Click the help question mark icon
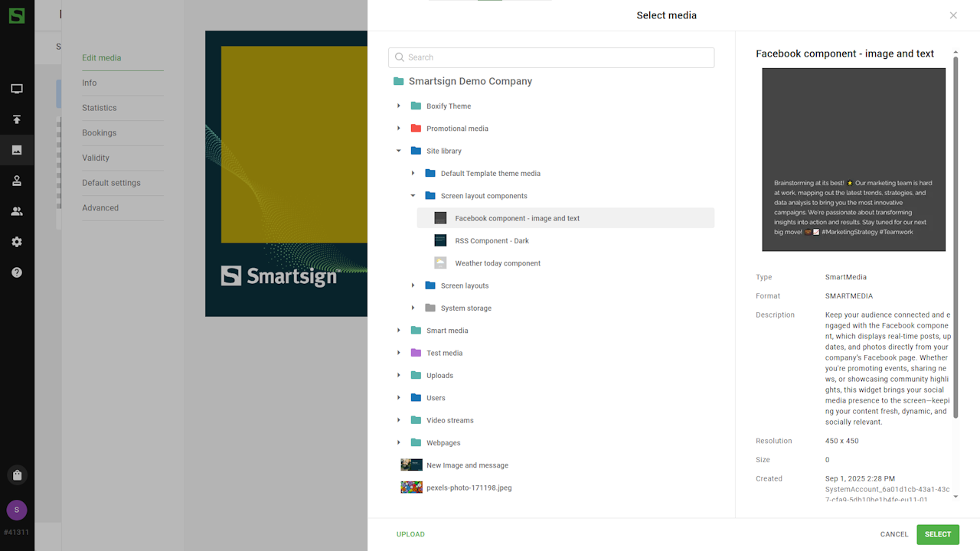980x551 pixels. coord(17,272)
